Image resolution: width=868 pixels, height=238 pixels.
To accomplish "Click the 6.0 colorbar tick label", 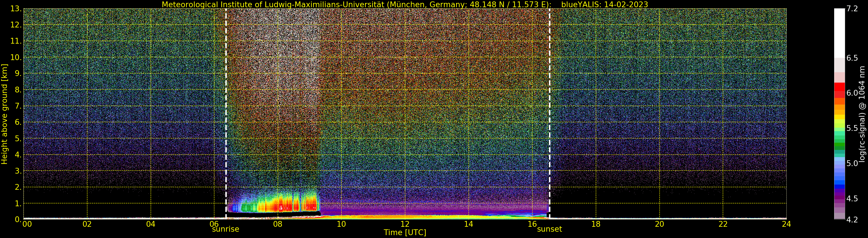I will pos(852,93).
